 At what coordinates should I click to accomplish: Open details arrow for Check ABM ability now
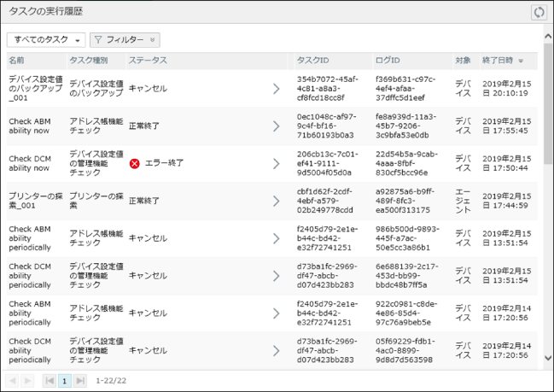tap(276, 126)
